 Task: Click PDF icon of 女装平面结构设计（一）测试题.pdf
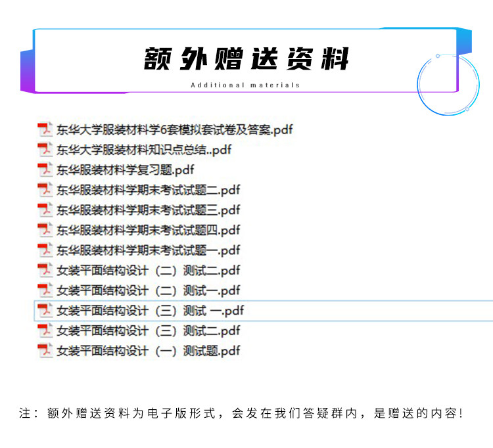click(45, 351)
